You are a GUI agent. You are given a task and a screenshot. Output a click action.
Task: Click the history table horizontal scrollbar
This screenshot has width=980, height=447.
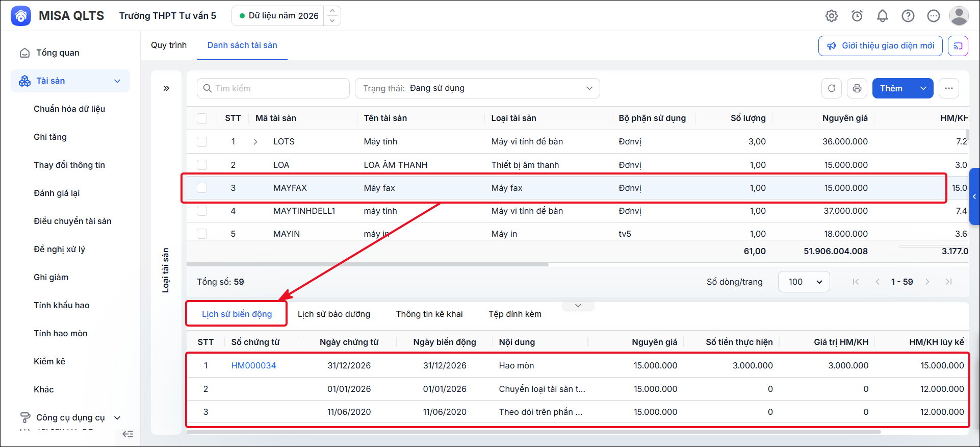click(x=534, y=432)
